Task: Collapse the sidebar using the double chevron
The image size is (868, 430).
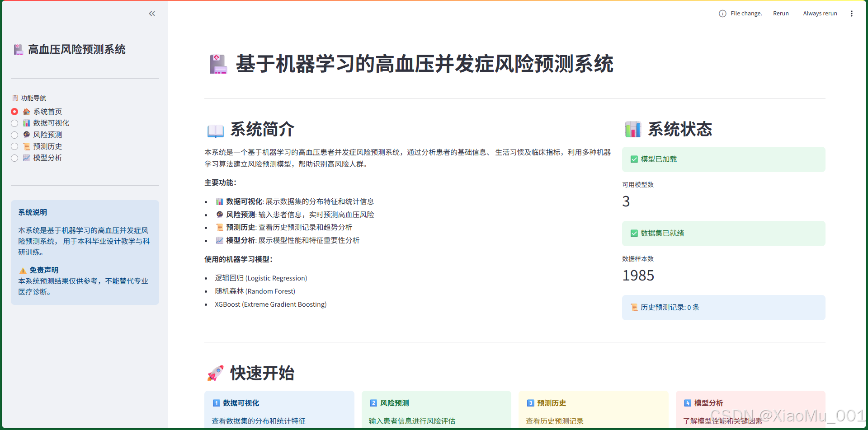Action: [x=152, y=14]
